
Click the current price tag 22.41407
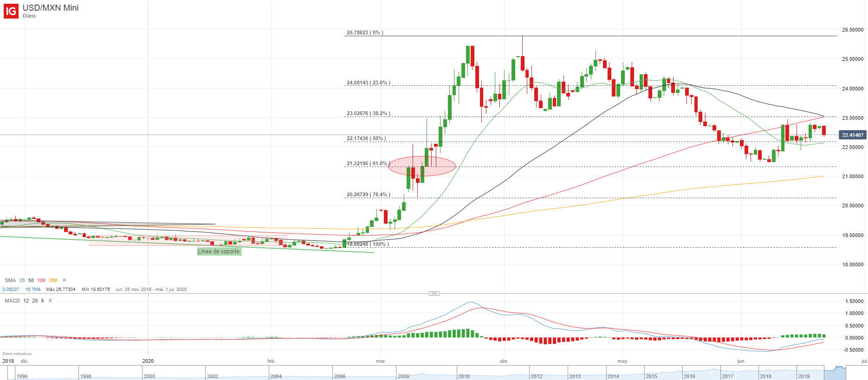point(853,135)
